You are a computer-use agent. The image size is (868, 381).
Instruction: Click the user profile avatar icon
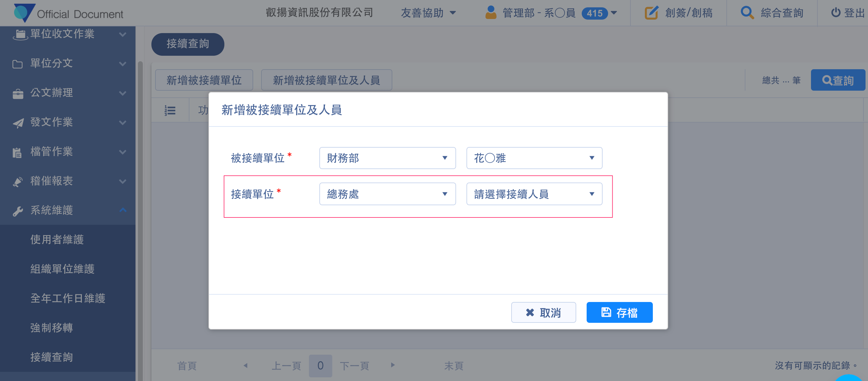tap(491, 13)
